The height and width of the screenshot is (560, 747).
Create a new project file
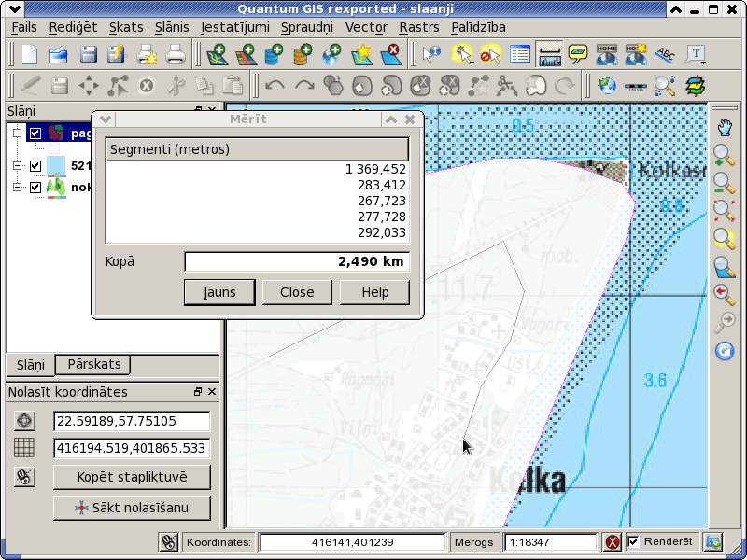pyautogui.click(x=30, y=54)
